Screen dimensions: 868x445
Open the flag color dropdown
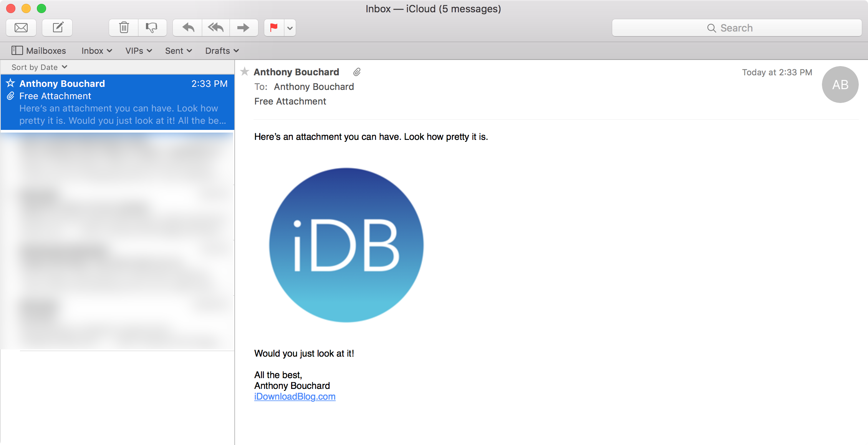(x=290, y=27)
